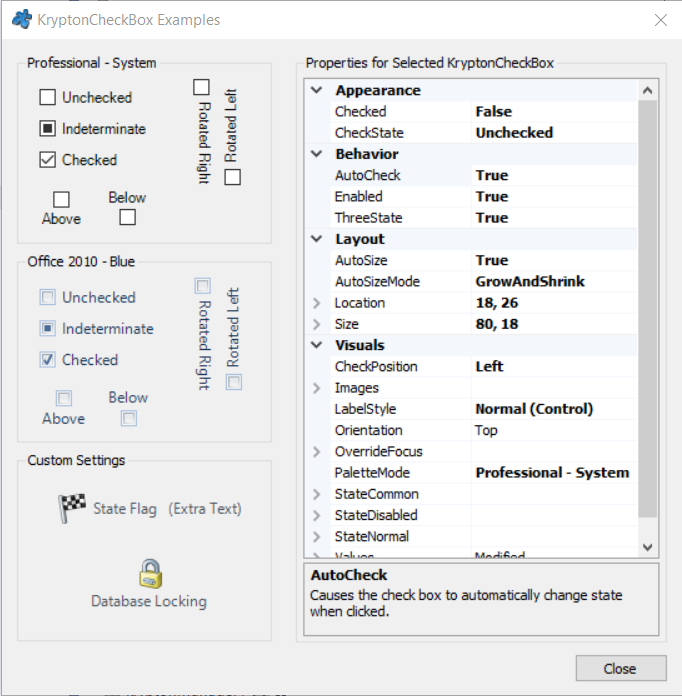Click the property grid vertical scrollbar thumb

(x=647, y=308)
